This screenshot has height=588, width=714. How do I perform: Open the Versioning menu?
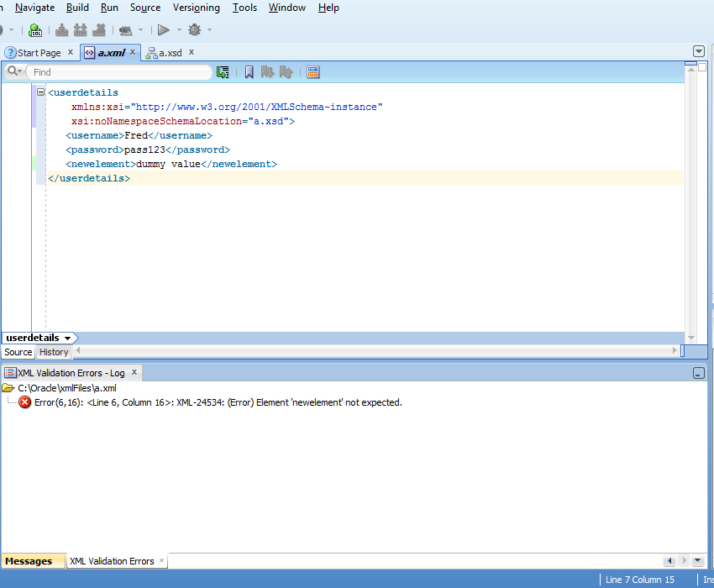tap(196, 8)
